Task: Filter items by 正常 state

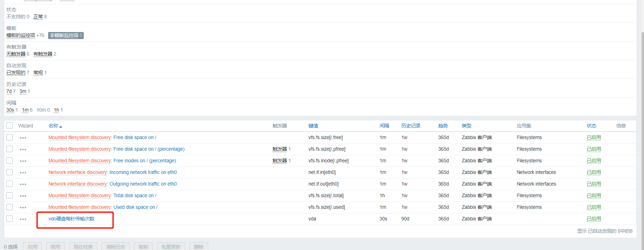Action: point(38,17)
